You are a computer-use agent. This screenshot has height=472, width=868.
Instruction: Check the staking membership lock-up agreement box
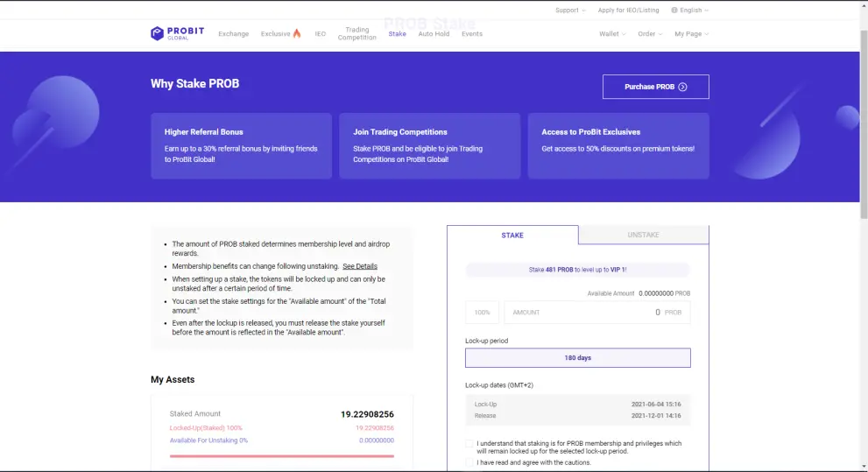tap(469, 444)
